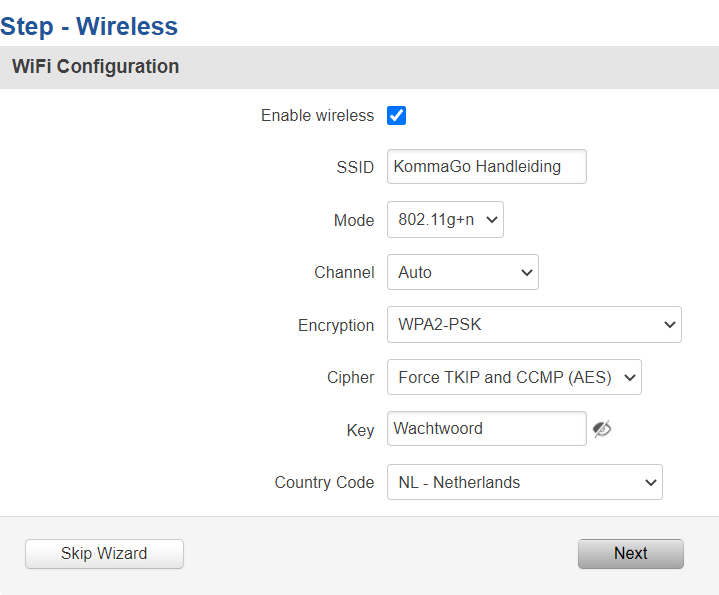Click the Step - Wireless page title
This screenshot has width=719, height=595.
(89, 25)
